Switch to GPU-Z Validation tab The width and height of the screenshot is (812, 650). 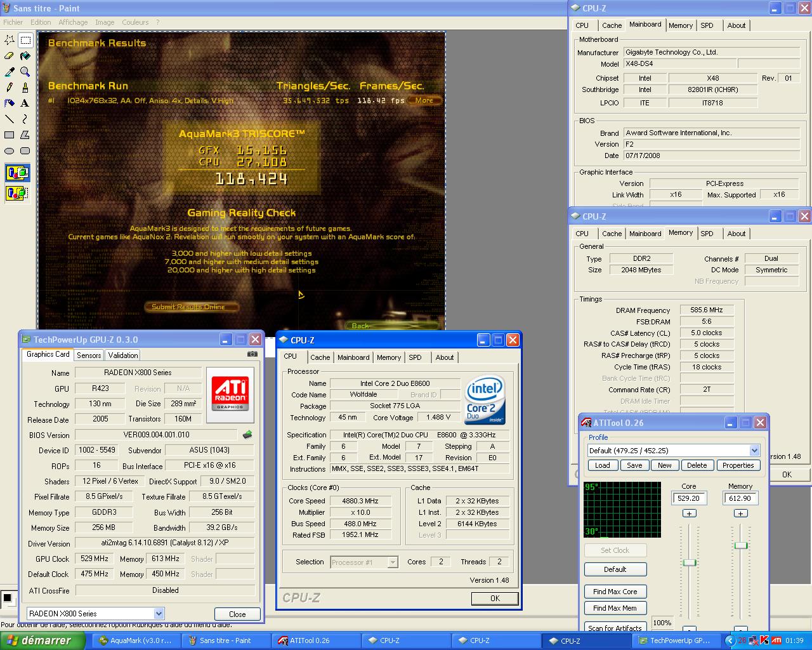point(122,355)
